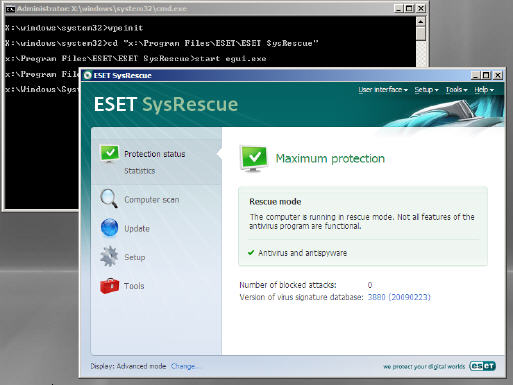Viewport: 513px width, 385px height.
Task: Click the Rescue mode heading text
Action: click(x=275, y=202)
